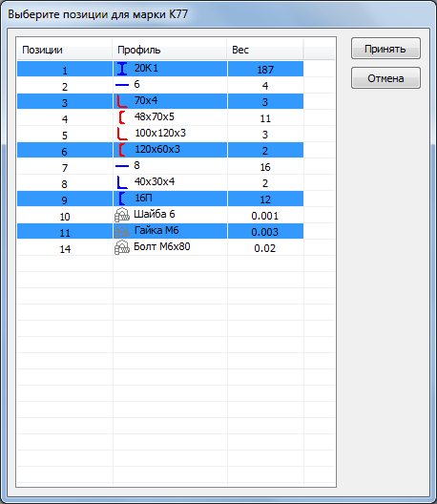
Task: Select position number 4 cell
Action: [x=65, y=118]
